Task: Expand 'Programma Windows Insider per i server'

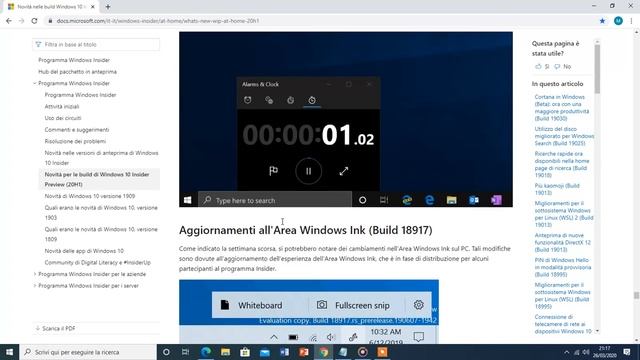Action: point(35,286)
